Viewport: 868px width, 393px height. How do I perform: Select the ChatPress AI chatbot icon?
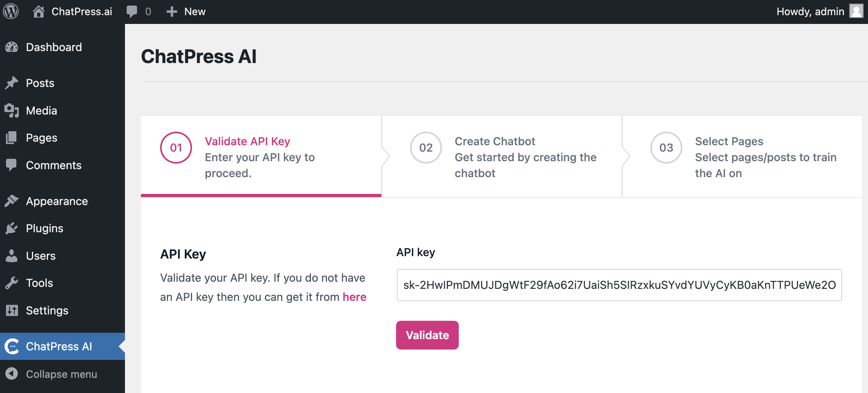coord(12,346)
